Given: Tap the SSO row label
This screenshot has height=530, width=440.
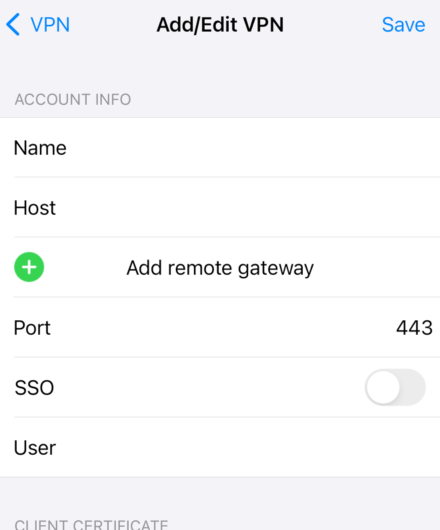Looking at the screenshot, I should (x=34, y=388).
